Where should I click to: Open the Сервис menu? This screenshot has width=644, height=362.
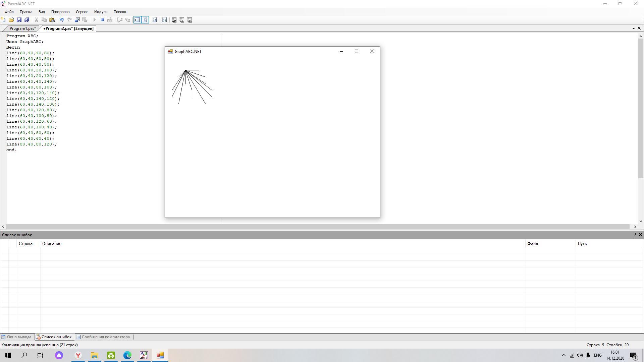pos(82,12)
